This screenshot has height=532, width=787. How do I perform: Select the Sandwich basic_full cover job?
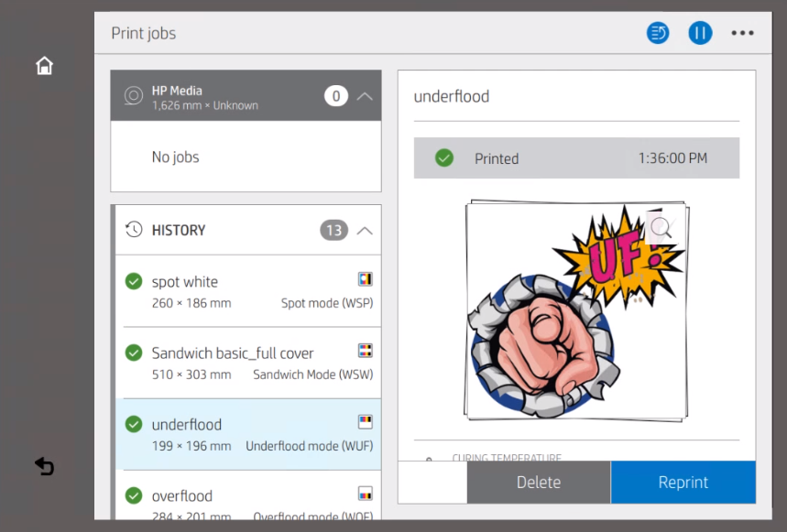[x=248, y=363]
